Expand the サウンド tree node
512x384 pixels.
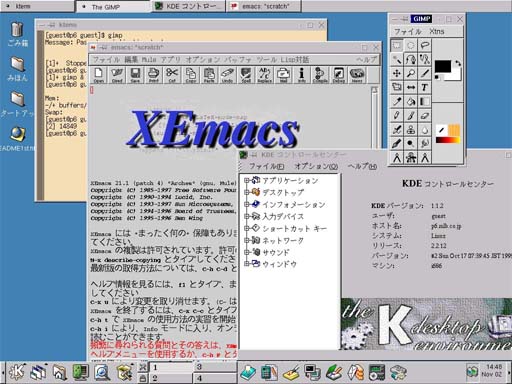[x=247, y=252]
